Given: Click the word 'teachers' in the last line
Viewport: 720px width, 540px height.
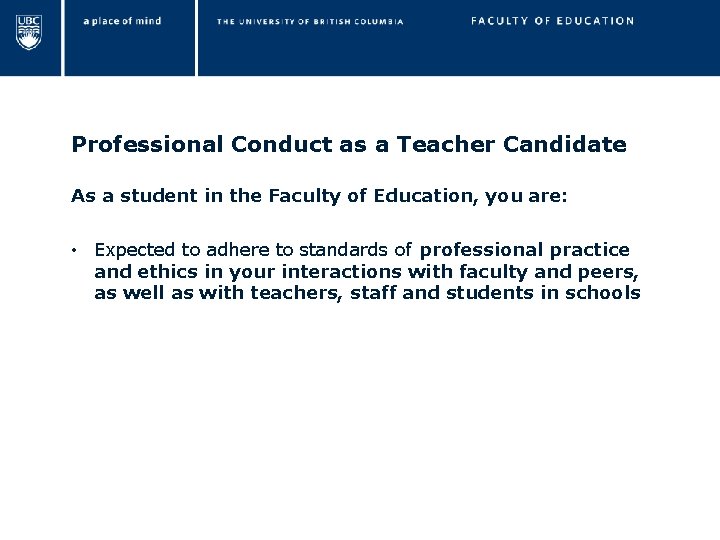Looking at the screenshot, I should click(296, 292).
